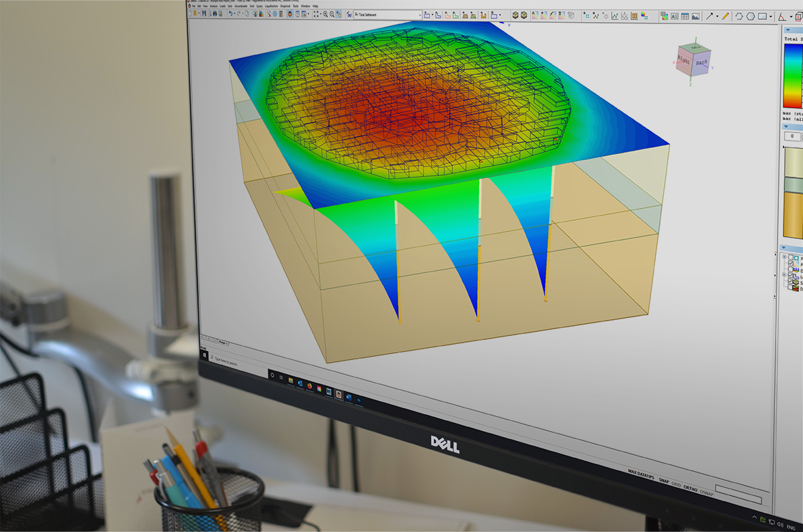The width and height of the screenshot is (803, 532).
Task: Tick the bottommost checkbox in the visibility tree
Action: tap(791, 288)
